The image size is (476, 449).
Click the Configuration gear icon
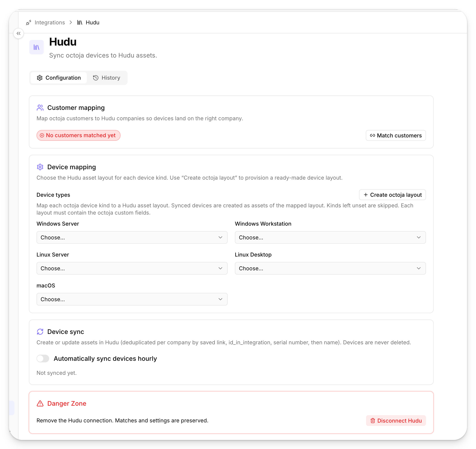[40, 78]
